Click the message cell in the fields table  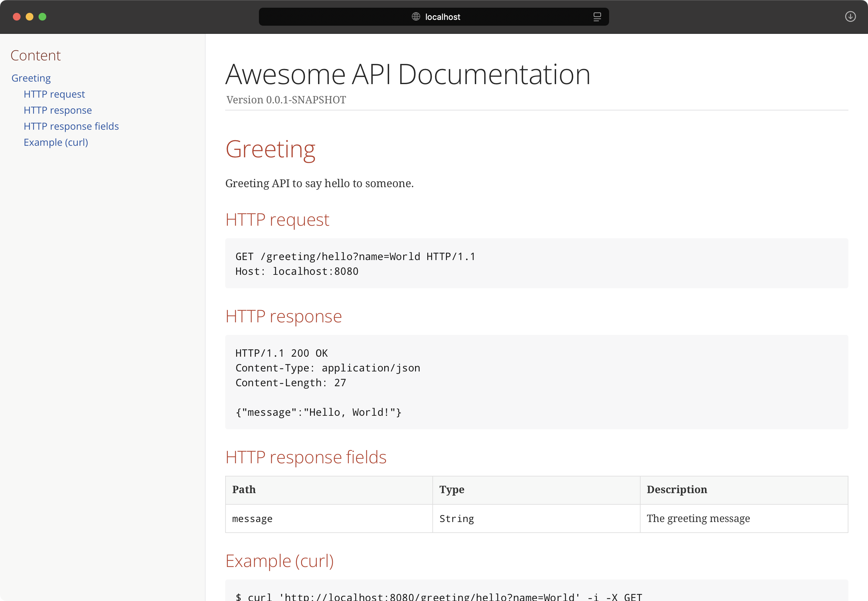click(252, 519)
